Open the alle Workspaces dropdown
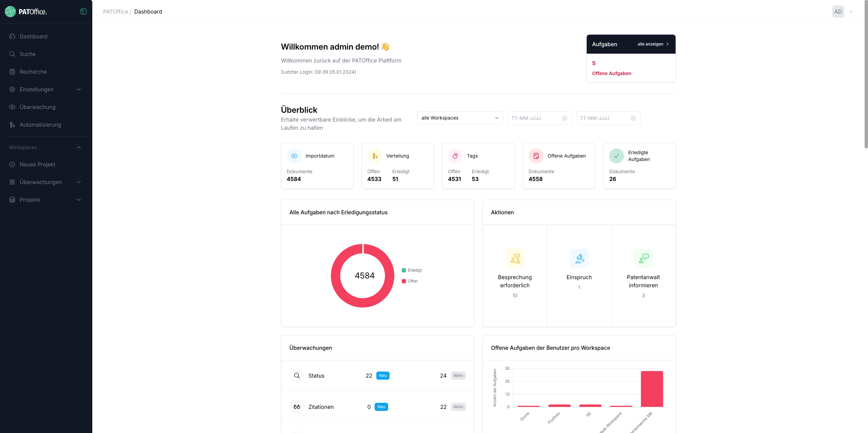 [x=460, y=118]
